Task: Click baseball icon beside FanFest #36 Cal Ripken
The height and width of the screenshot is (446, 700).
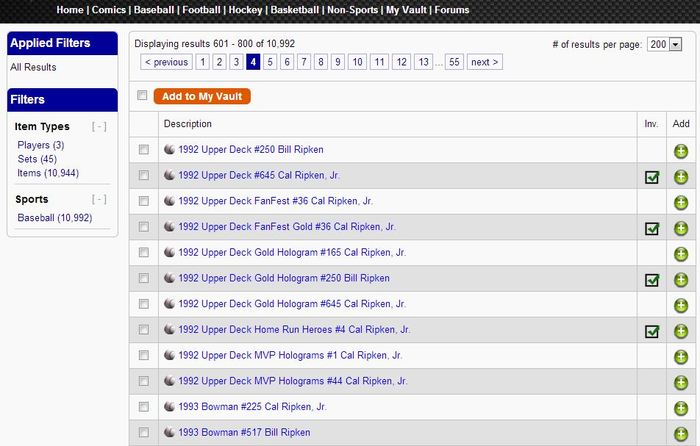Action: (169, 201)
